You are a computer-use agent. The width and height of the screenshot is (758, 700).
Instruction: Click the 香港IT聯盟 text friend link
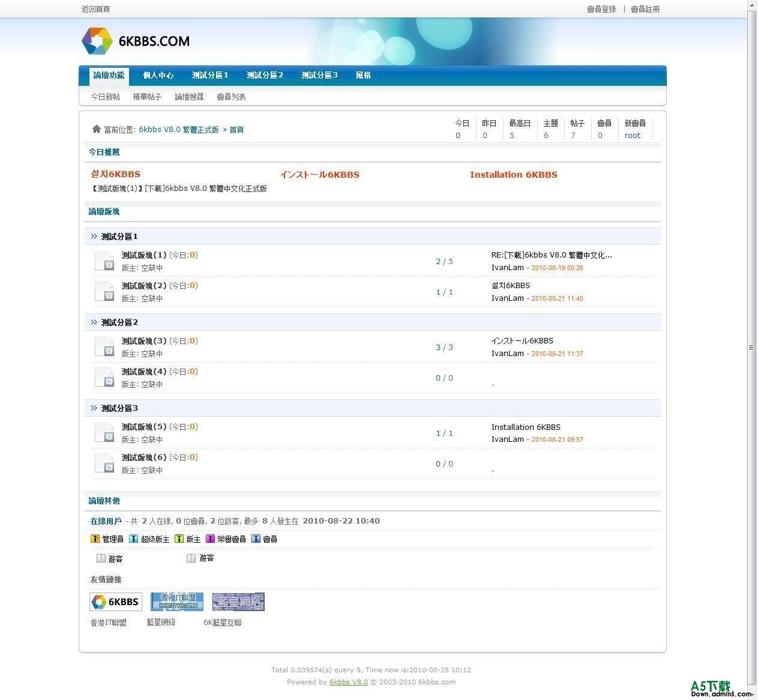coord(109,623)
